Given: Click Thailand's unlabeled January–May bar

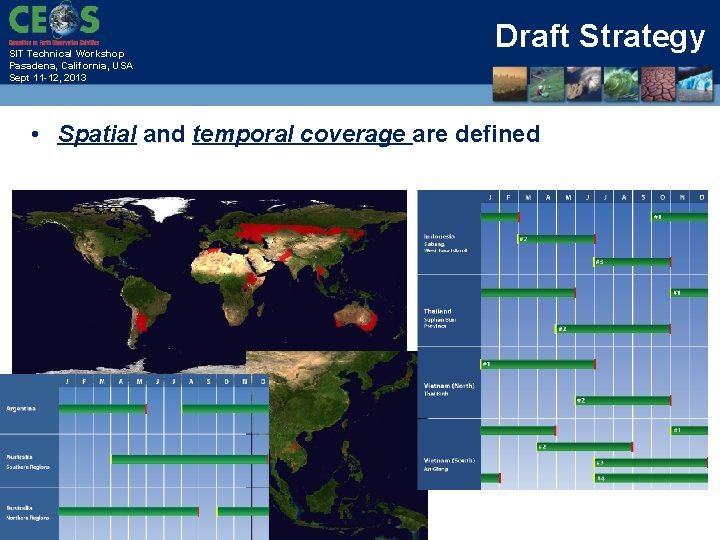Looking at the screenshot, I should tap(528, 292).
